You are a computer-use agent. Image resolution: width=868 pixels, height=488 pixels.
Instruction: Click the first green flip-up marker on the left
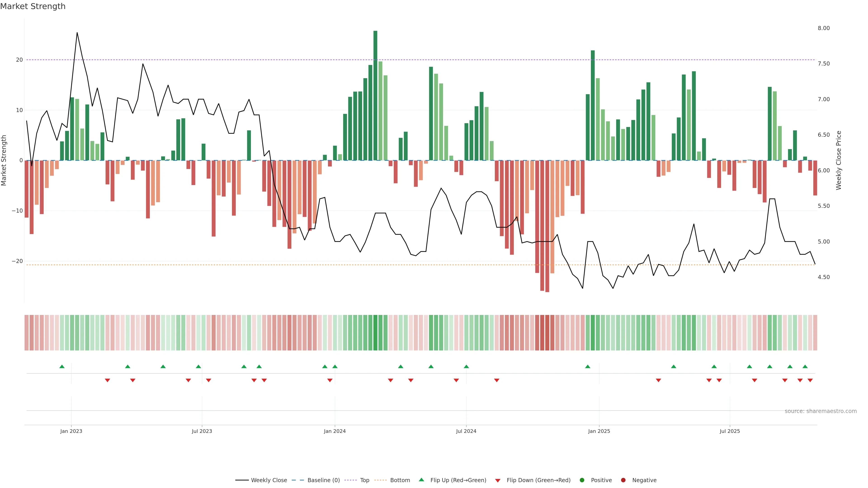pyautogui.click(x=62, y=366)
